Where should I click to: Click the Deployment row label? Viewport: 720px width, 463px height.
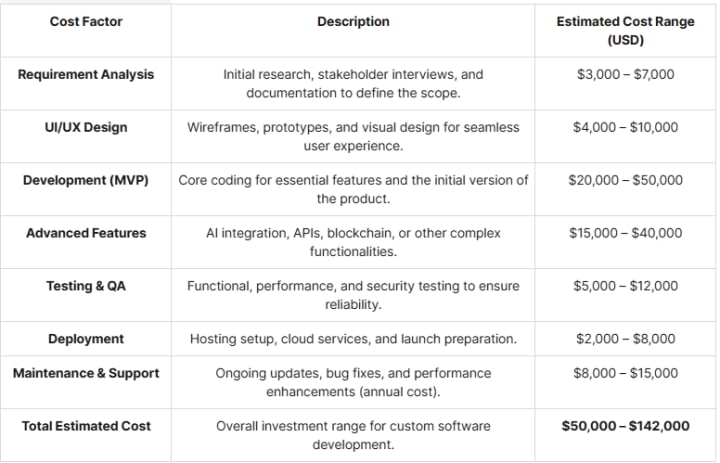click(x=85, y=339)
